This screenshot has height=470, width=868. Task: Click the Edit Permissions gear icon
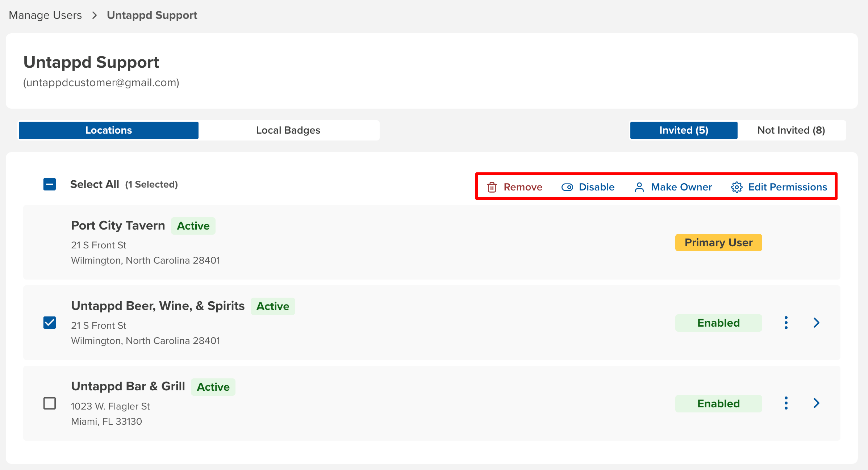point(736,187)
